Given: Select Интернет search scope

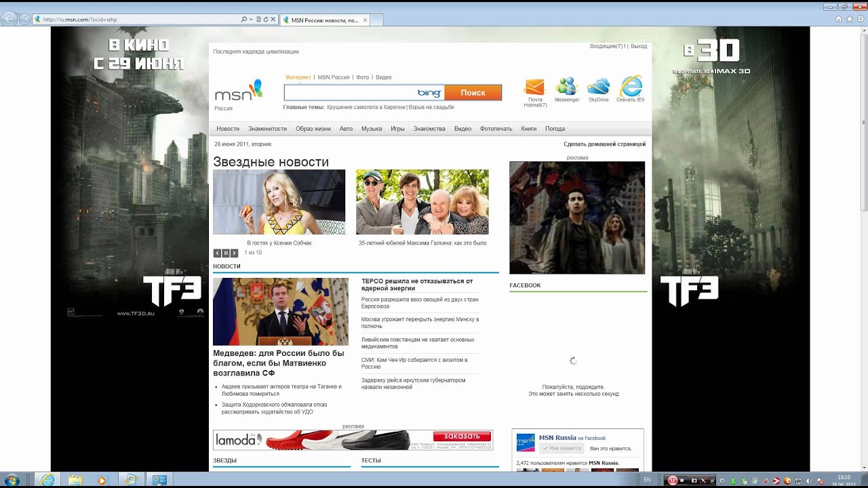Looking at the screenshot, I should [298, 77].
